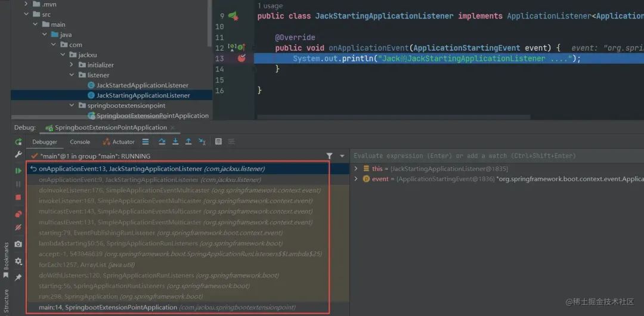Open the thread selector dropdown arrow
Viewport: 644px width, 316px height.
342,156
